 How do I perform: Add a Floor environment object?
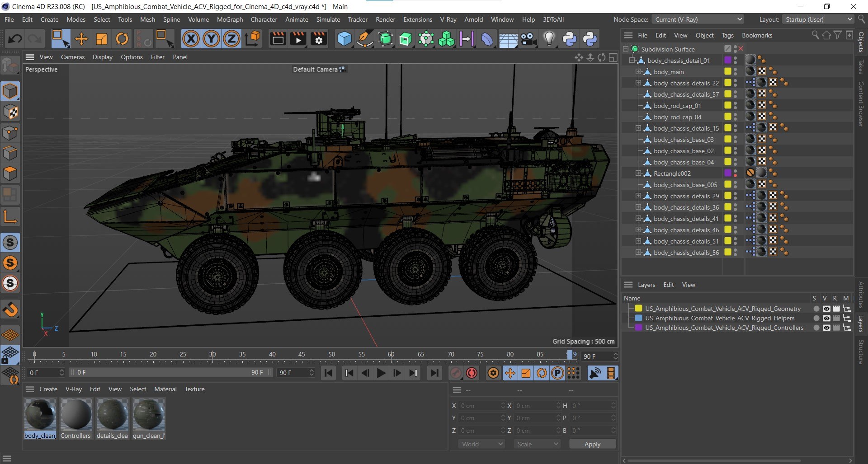coord(508,39)
